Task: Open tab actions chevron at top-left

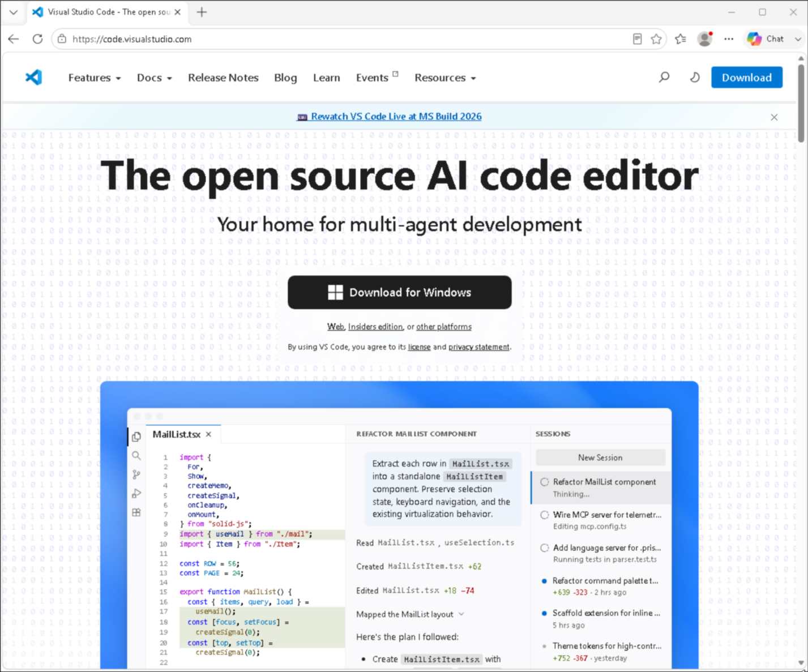Action: pyautogui.click(x=13, y=12)
